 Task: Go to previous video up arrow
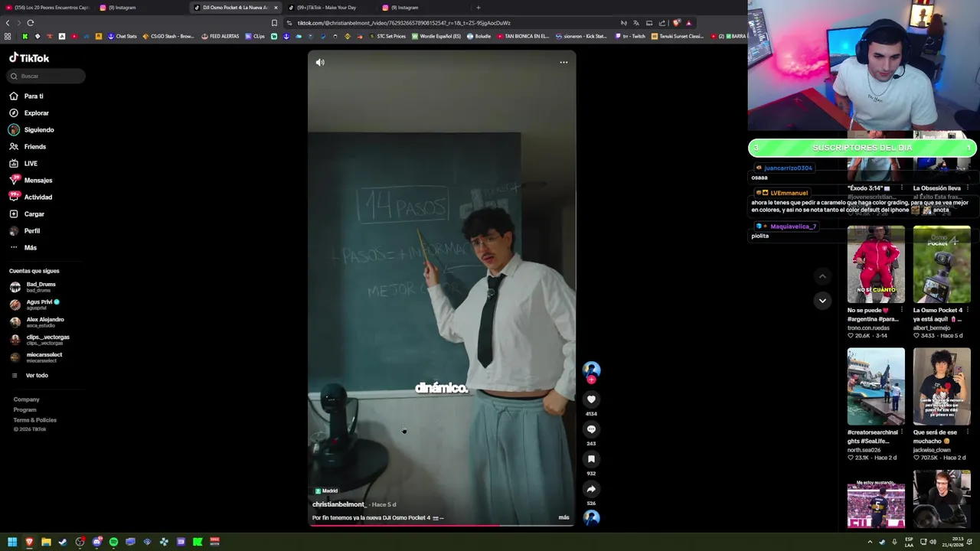[822, 276]
